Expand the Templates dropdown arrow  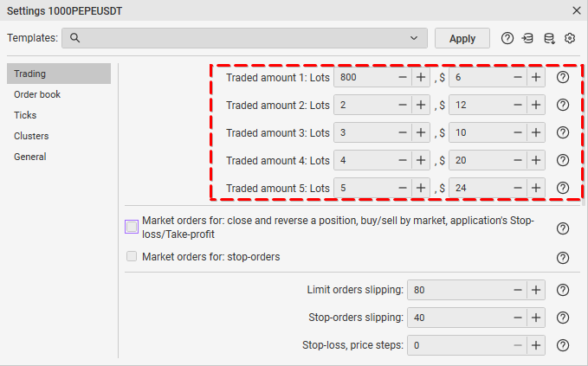414,38
